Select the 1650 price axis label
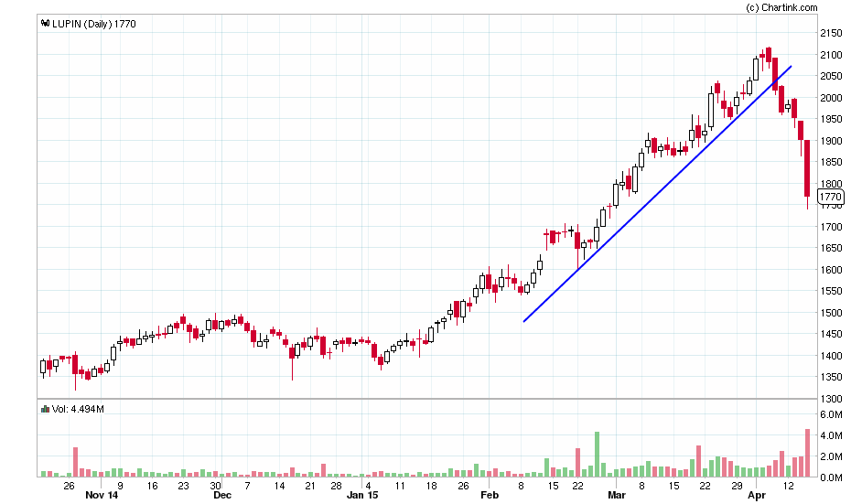Screen dimensions: 851x504 pyautogui.click(x=831, y=249)
